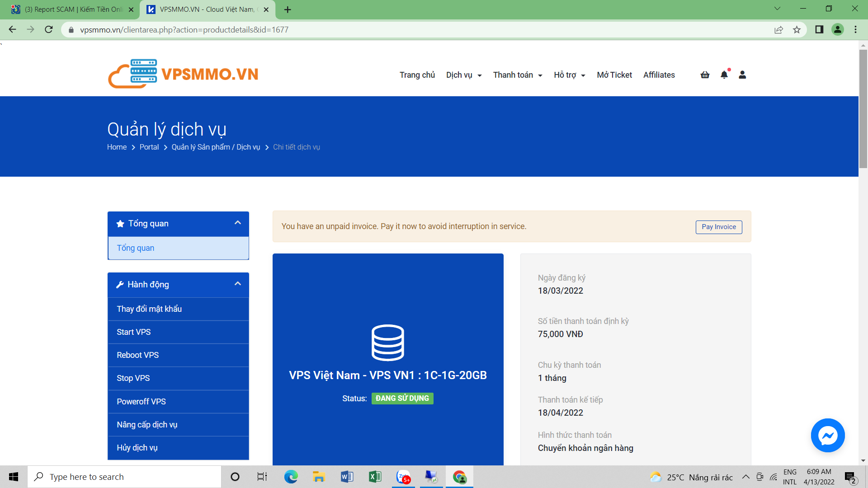The width and height of the screenshot is (868, 488).
Task: Open the user account icon
Action: (x=742, y=75)
